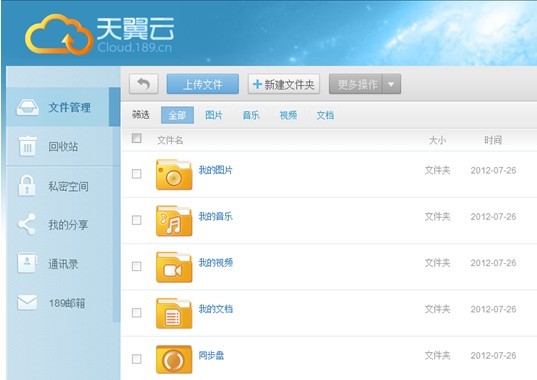Image resolution: width=537 pixels, height=380 pixels.
Task: Click the 文件夹 size cell of 我的文档
Action: 437,309
